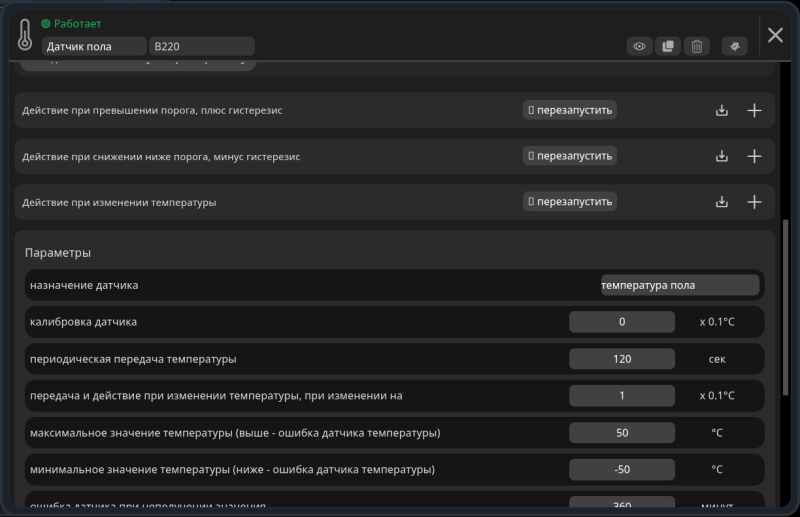Click label периодическая передача температуры
Screen dimensions: 800x517
[x=133, y=359]
